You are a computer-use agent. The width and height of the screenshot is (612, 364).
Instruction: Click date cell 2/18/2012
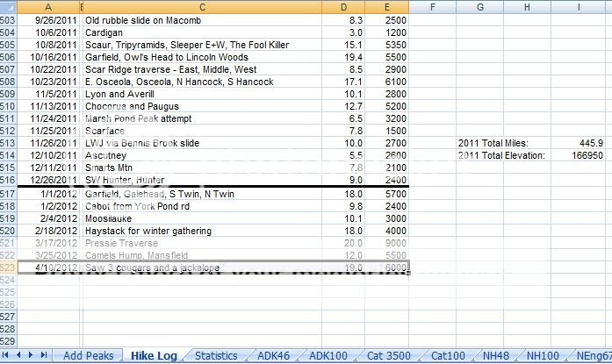coord(48,231)
